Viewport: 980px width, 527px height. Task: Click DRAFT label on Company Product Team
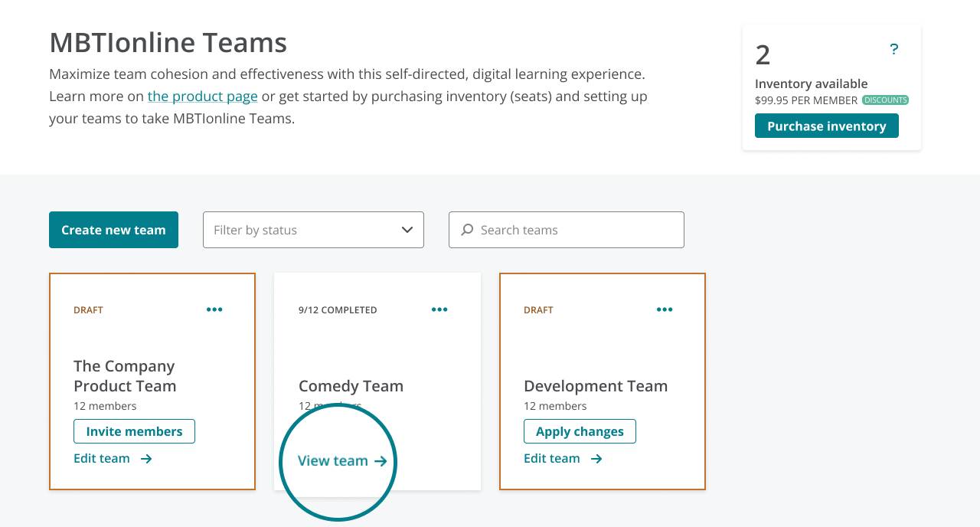pyautogui.click(x=88, y=310)
